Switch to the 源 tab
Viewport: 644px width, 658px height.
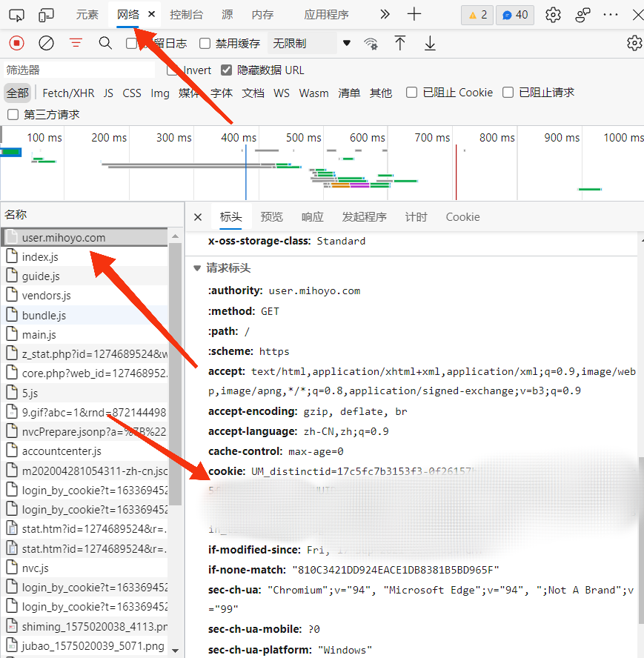[x=227, y=15]
